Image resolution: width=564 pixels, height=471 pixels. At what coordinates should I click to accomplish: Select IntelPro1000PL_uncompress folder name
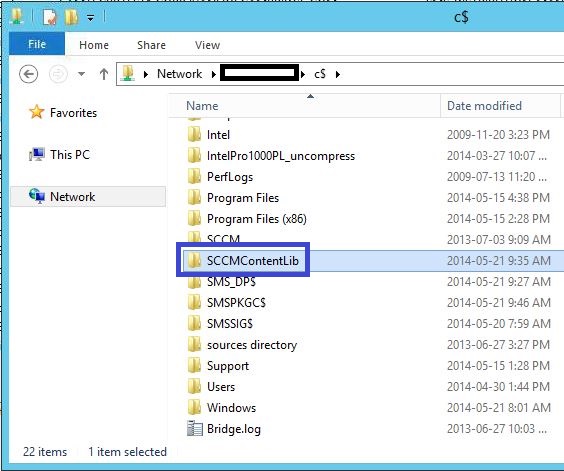[281, 156]
